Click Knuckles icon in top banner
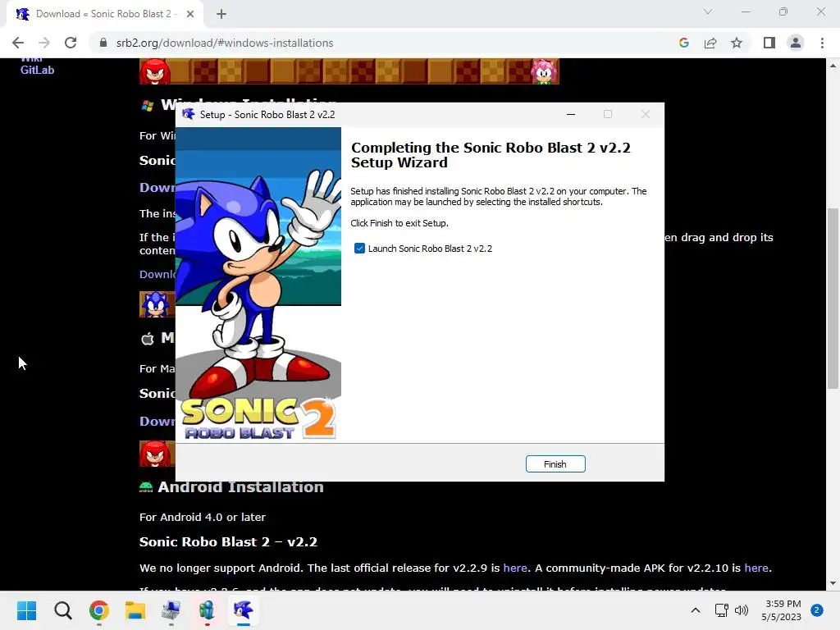The width and height of the screenshot is (840, 630). pos(155,71)
